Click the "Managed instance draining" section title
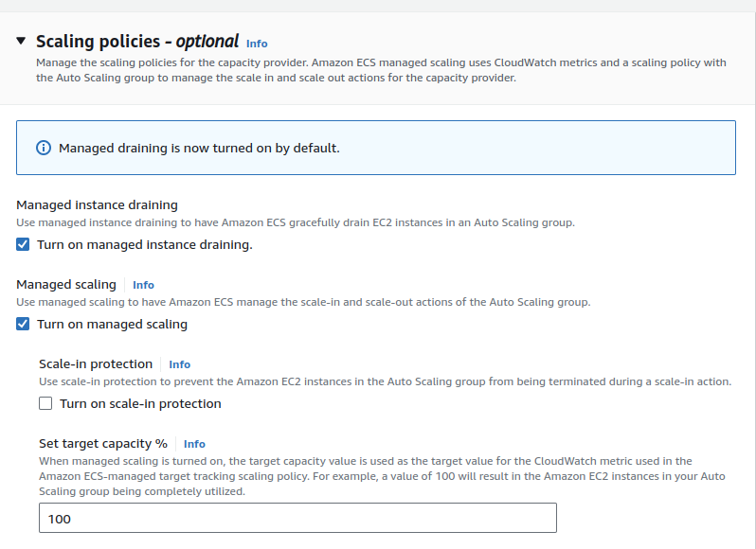 coord(97,204)
